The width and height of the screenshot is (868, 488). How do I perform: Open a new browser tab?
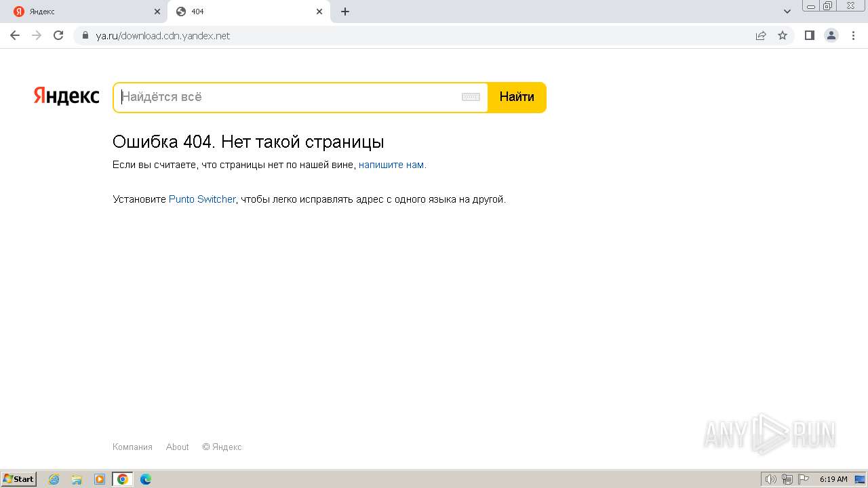[x=345, y=12]
